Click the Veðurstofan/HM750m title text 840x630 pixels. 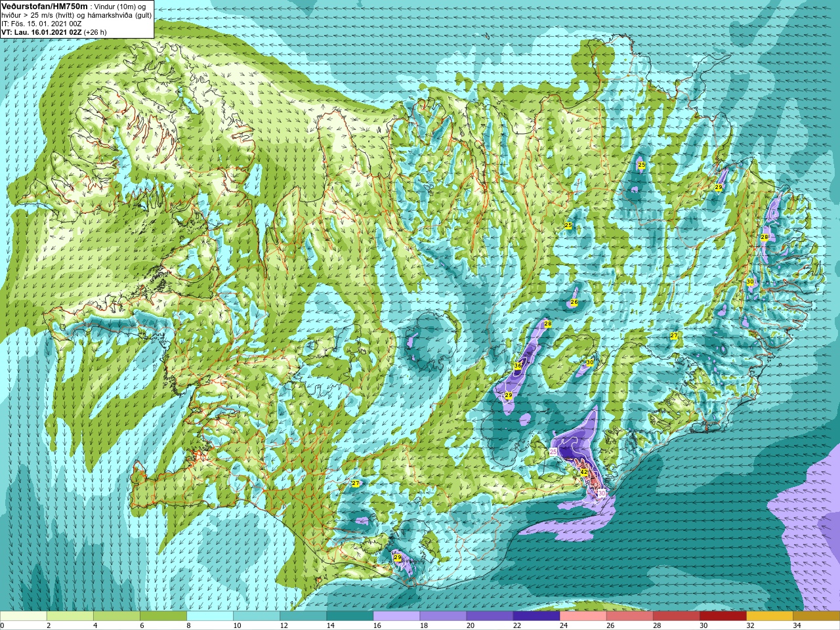pyautogui.click(x=45, y=7)
